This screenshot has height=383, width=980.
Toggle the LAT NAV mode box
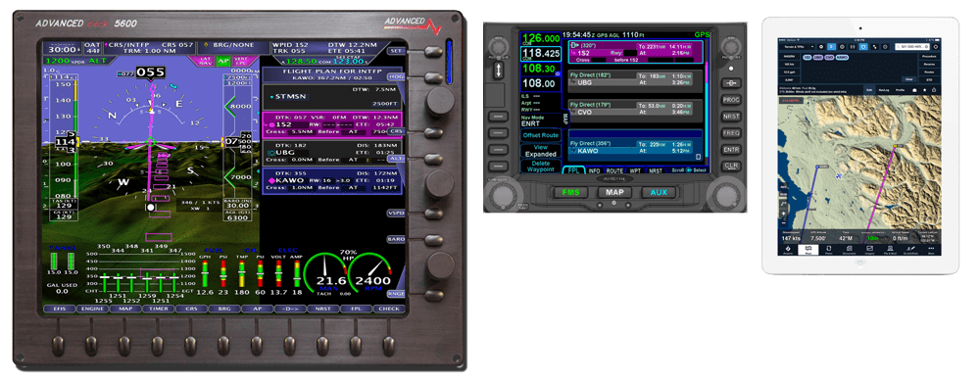[205, 62]
